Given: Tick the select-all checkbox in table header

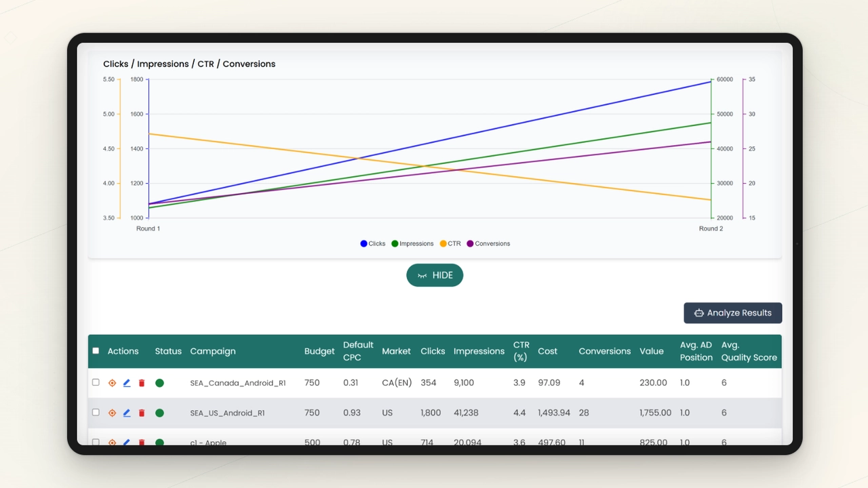Looking at the screenshot, I should pyautogui.click(x=96, y=350).
